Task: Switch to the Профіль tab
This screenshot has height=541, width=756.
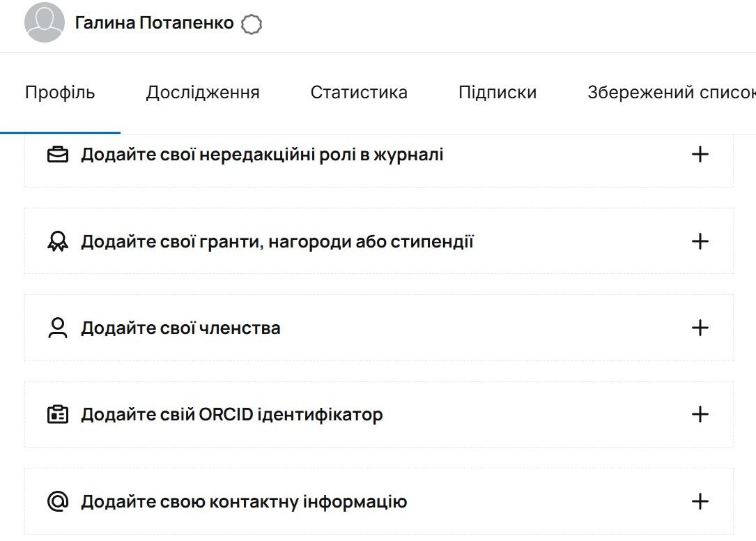Action: tap(60, 93)
